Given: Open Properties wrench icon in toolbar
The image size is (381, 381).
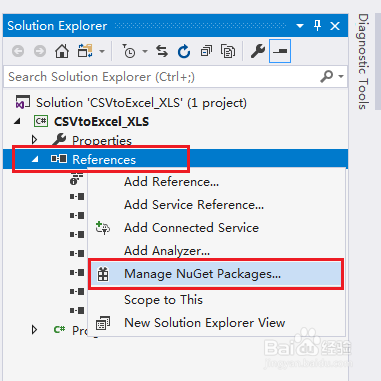Looking at the screenshot, I should [258, 51].
